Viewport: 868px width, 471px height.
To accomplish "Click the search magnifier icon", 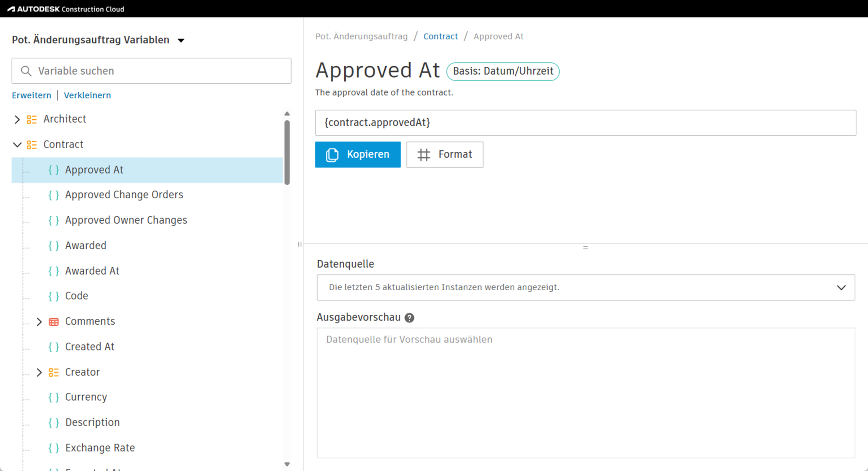I will coord(26,71).
